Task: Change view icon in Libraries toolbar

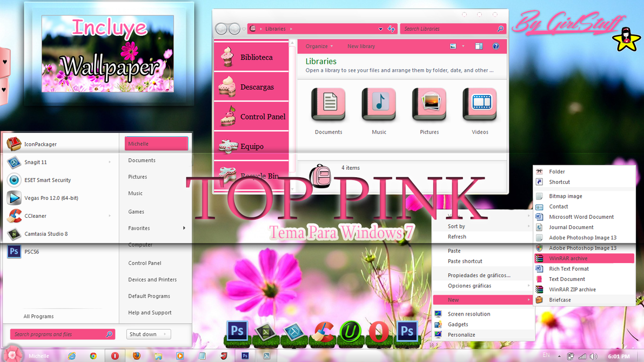Action: click(453, 46)
